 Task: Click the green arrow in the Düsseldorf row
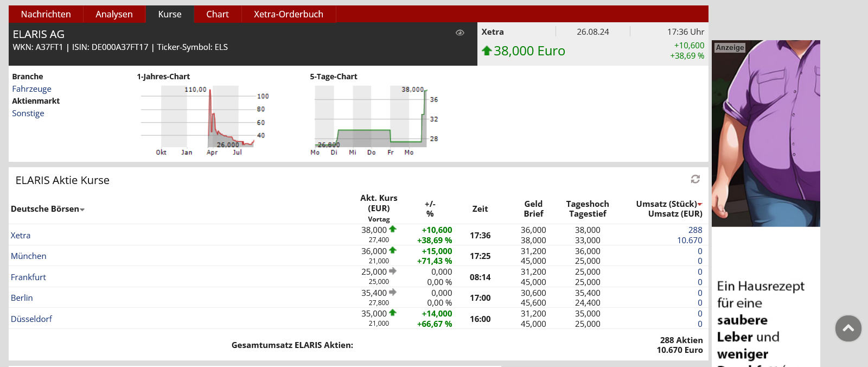393,313
